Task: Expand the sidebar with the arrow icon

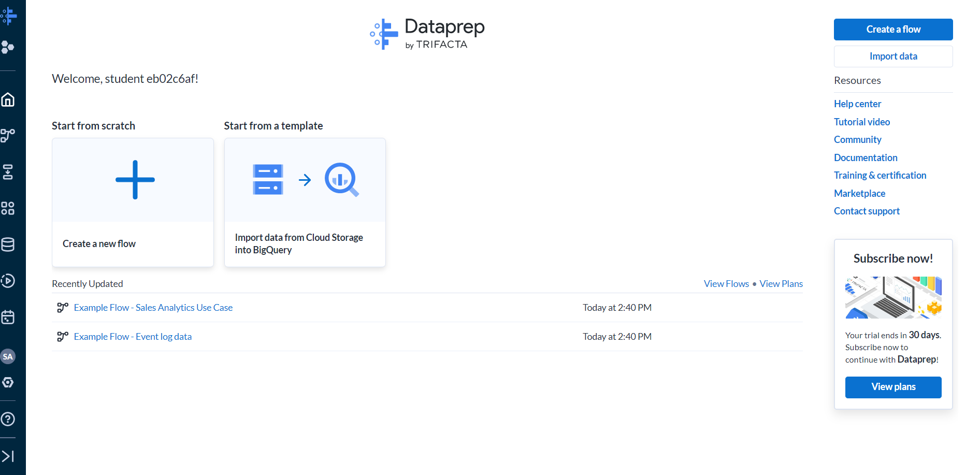Action: click(8, 456)
